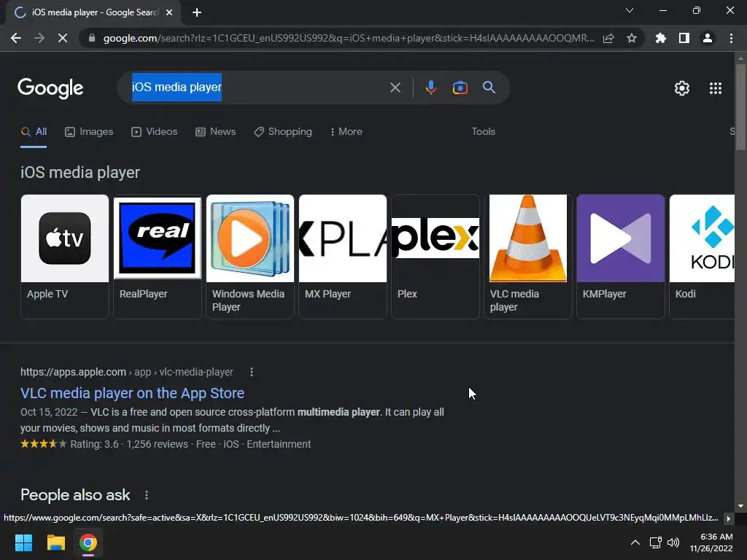747x560 pixels.
Task: Click the forward navigation arrow
Action: (x=39, y=38)
